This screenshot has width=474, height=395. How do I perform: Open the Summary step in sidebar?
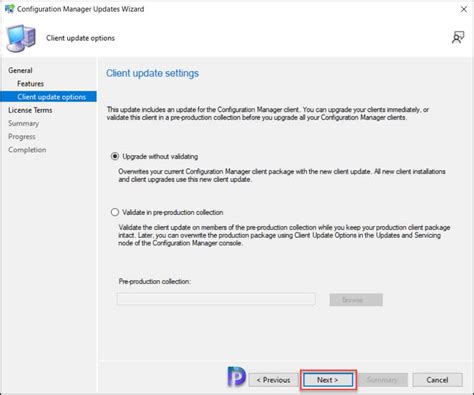coord(23,123)
